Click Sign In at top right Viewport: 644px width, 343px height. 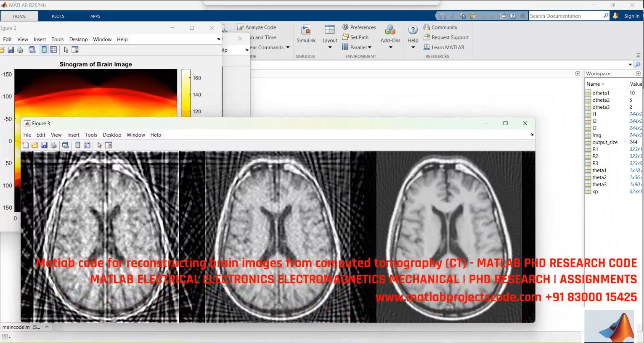[x=632, y=16]
